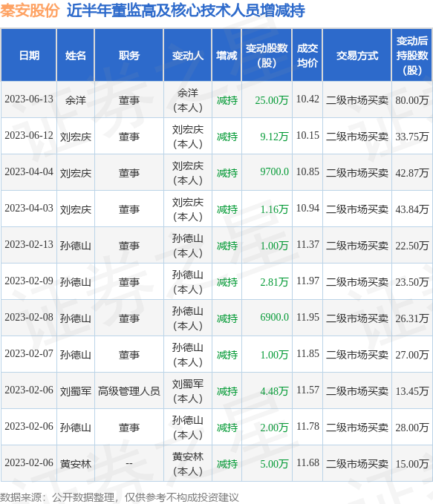Click the 高级管理人员 position cell
Image resolution: width=433 pixels, height=504 pixels.
129,391
